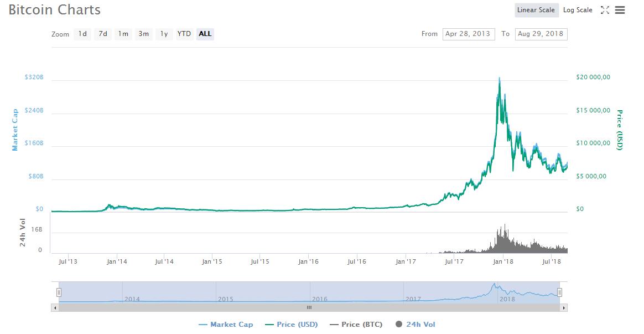The width and height of the screenshot is (644, 334).
Task: Select the ALL zoom range
Action: coord(205,34)
